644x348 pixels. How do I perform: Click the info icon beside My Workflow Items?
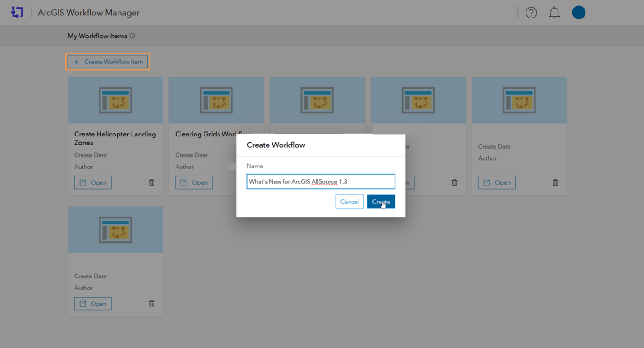[x=132, y=36]
